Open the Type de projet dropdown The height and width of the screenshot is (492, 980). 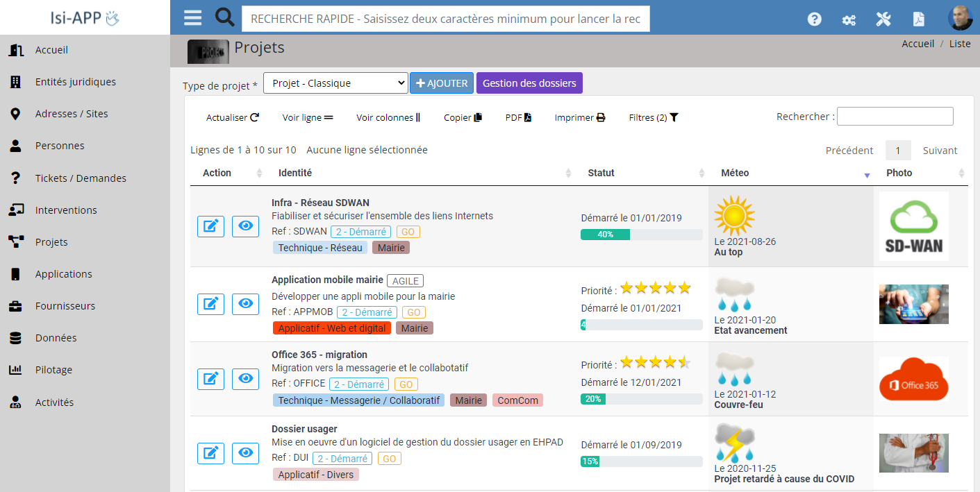(335, 83)
